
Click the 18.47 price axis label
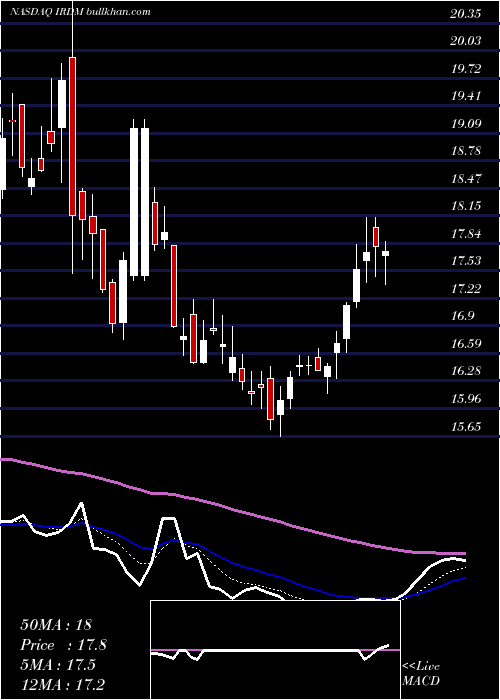pos(466,179)
